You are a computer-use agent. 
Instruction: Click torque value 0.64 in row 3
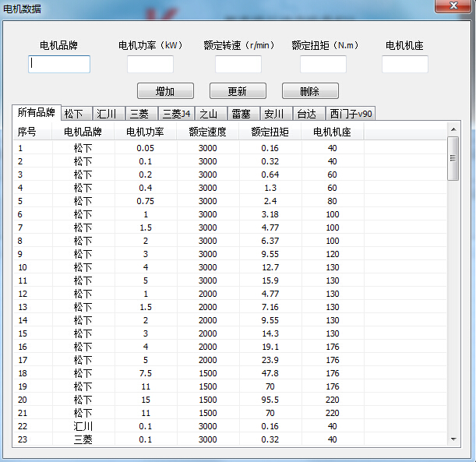[x=270, y=175]
